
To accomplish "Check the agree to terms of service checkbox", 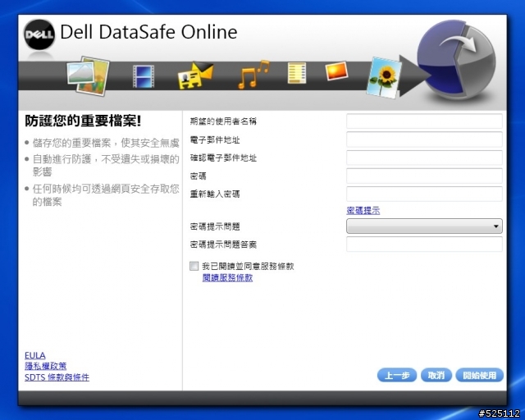I will (194, 266).
